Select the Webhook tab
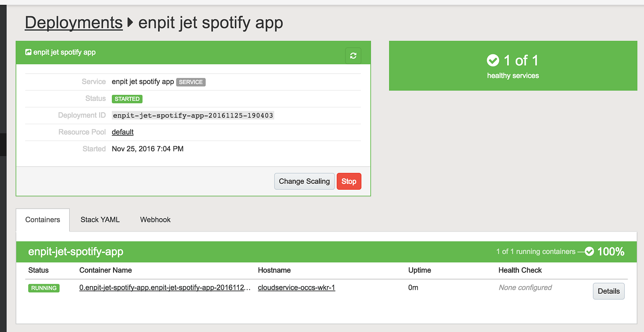Viewport: 644px width, 332px height. point(155,220)
